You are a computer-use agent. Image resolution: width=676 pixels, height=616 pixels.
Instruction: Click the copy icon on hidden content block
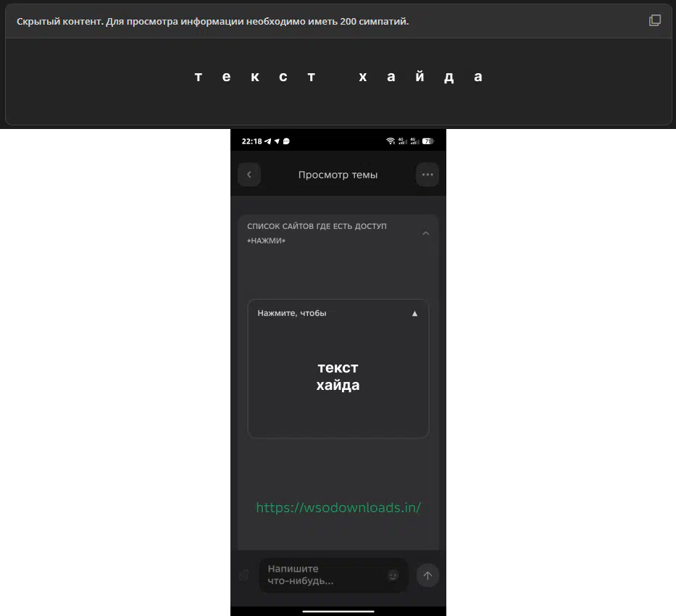pyautogui.click(x=654, y=20)
